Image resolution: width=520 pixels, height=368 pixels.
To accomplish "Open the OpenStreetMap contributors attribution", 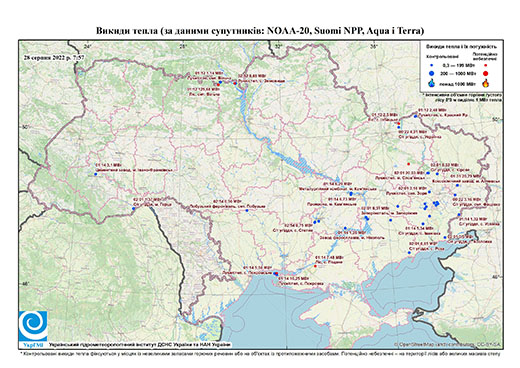I will click(448, 344).
